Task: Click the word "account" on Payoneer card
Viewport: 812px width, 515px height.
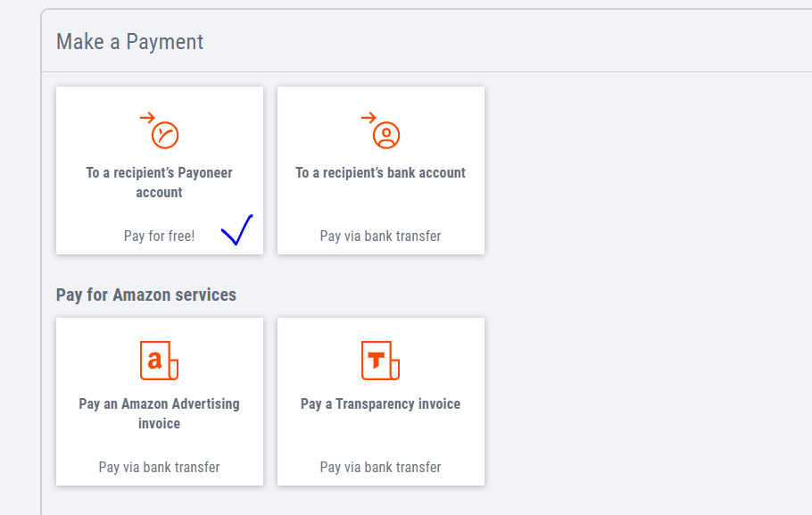Action: coord(159,193)
